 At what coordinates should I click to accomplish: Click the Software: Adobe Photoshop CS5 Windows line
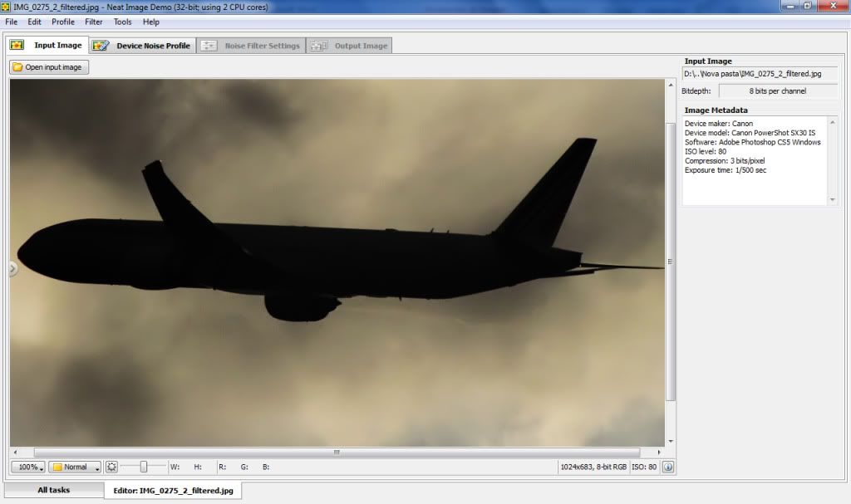click(x=753, y=142)
